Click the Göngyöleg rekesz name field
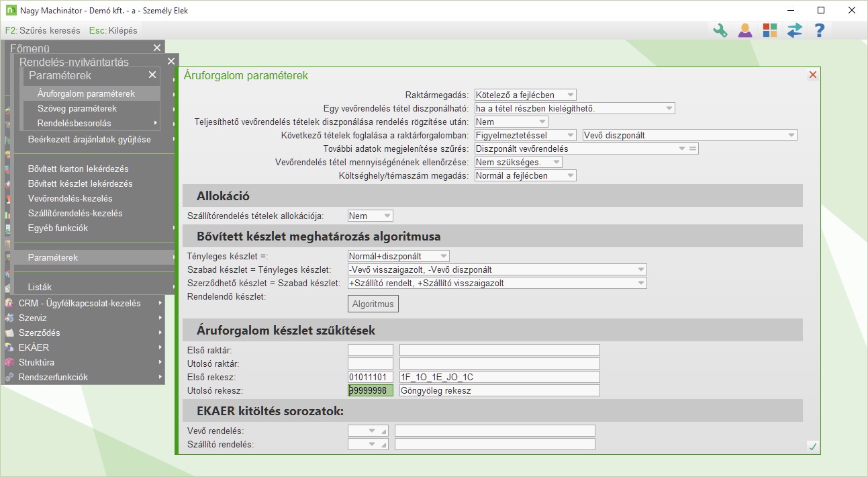This screenshot has height=477, width=868. point(499,390)
